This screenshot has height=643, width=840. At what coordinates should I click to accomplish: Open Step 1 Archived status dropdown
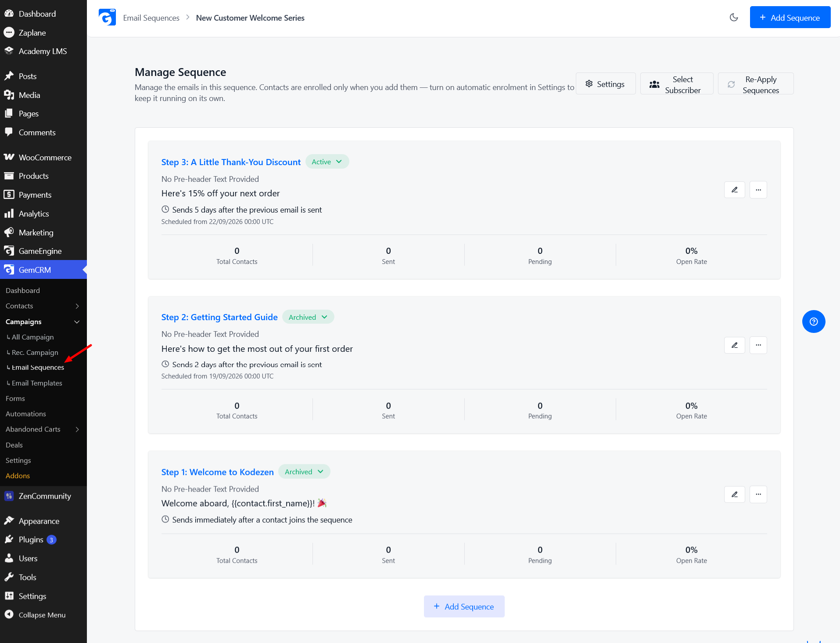(304, 472)
